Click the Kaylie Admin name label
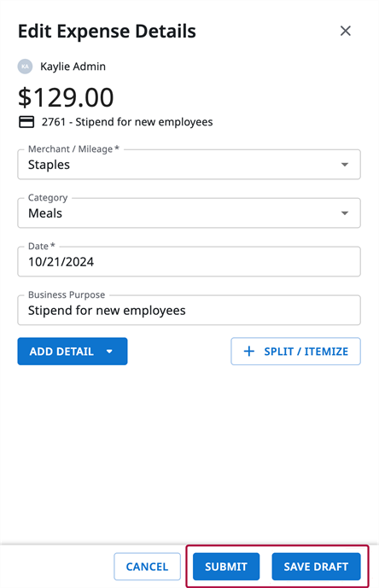This screenshot has width=379, height=588. pos(73,67)
